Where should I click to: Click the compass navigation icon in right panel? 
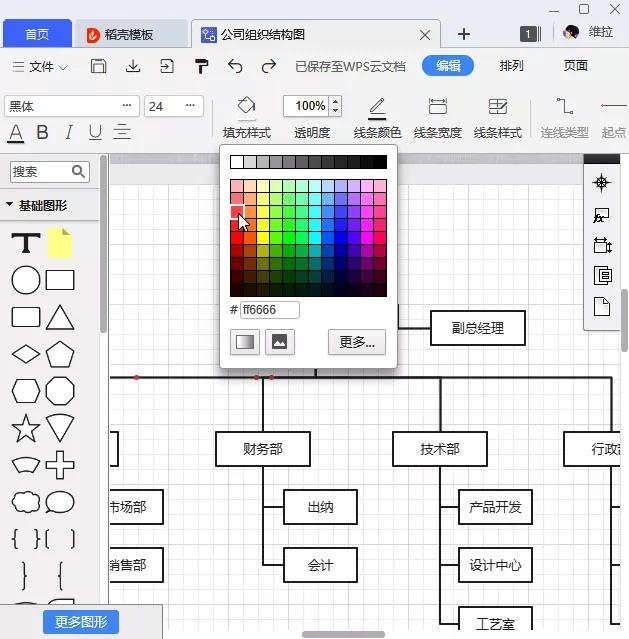(x=602, y=183)
